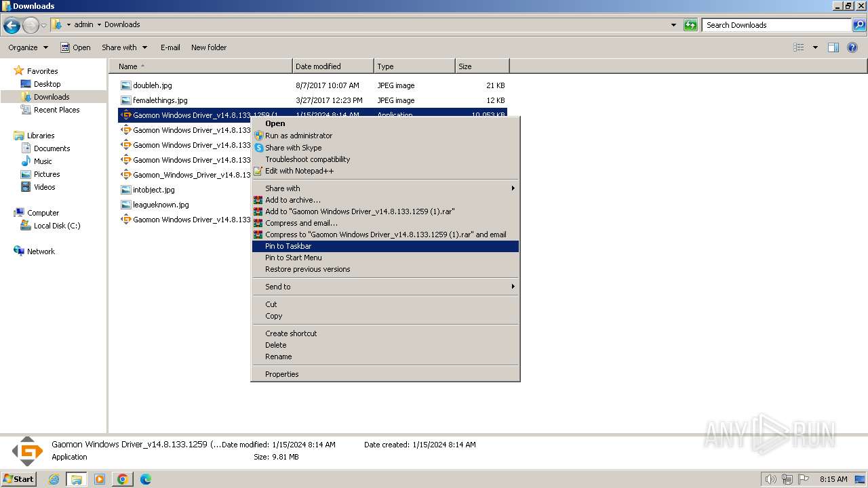
Task: Select Gaomon_Windows_Driver underscore file icon
Action: click(125, 175)
